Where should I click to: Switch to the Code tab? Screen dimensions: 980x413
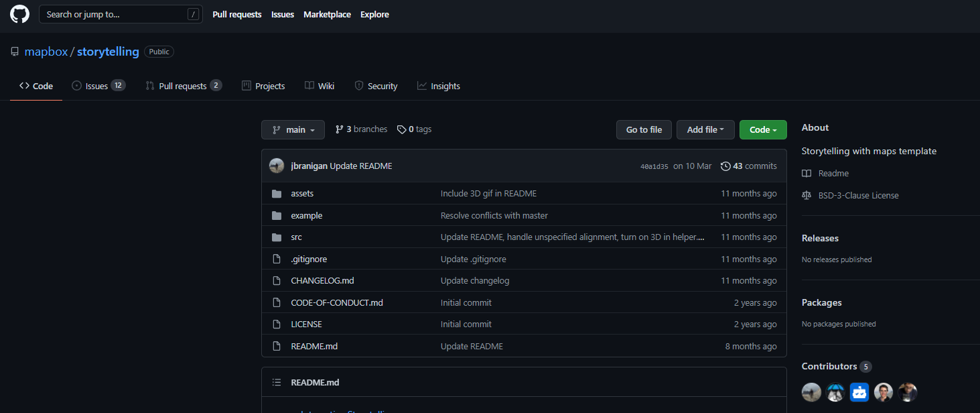click(x=36, y=86)
